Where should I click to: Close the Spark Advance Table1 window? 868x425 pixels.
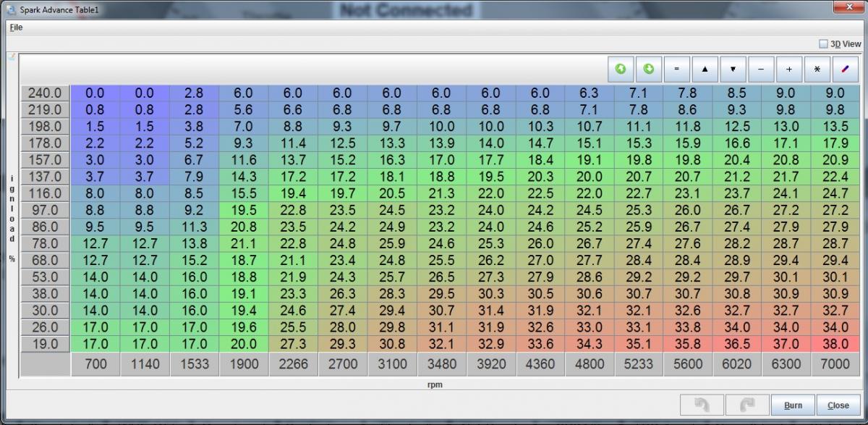[843, 8]
